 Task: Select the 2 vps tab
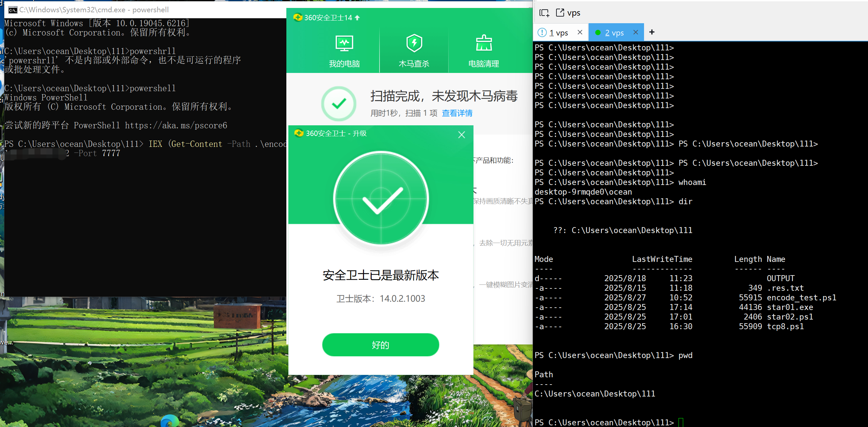click(614, 33)
